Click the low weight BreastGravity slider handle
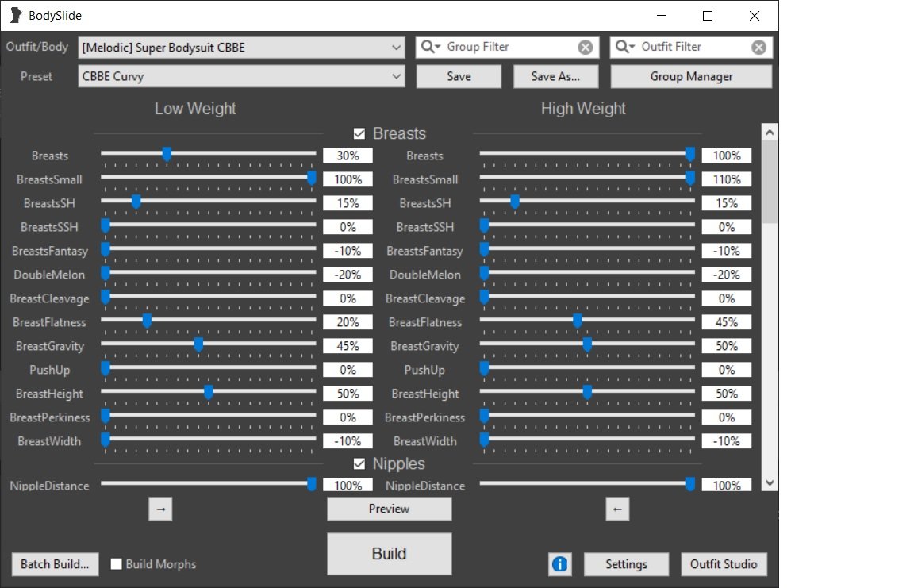Image resolution: width=914 pixels, height=588 pixels. click(x=198, y=345)
